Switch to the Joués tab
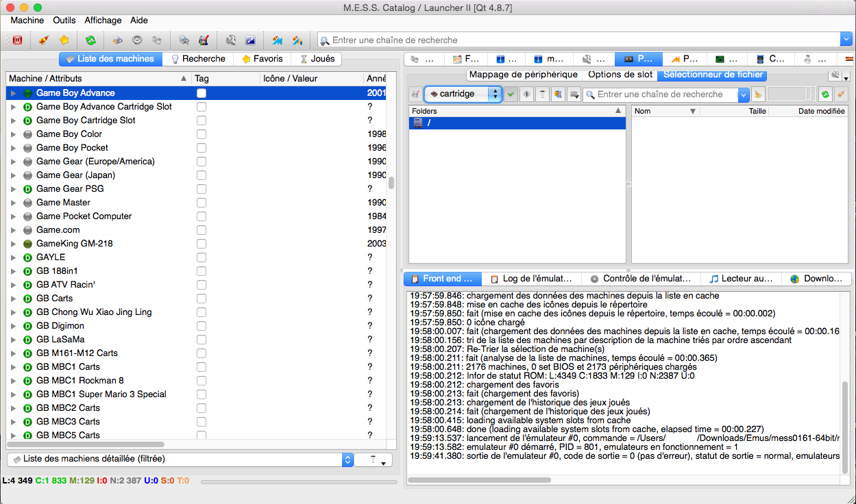 coord(316,59)
